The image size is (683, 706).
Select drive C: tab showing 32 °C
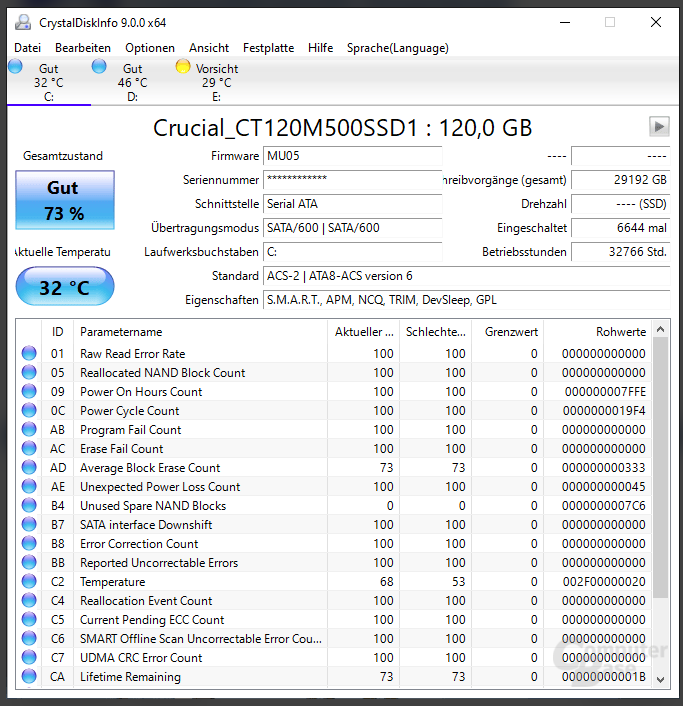point(49,82)
